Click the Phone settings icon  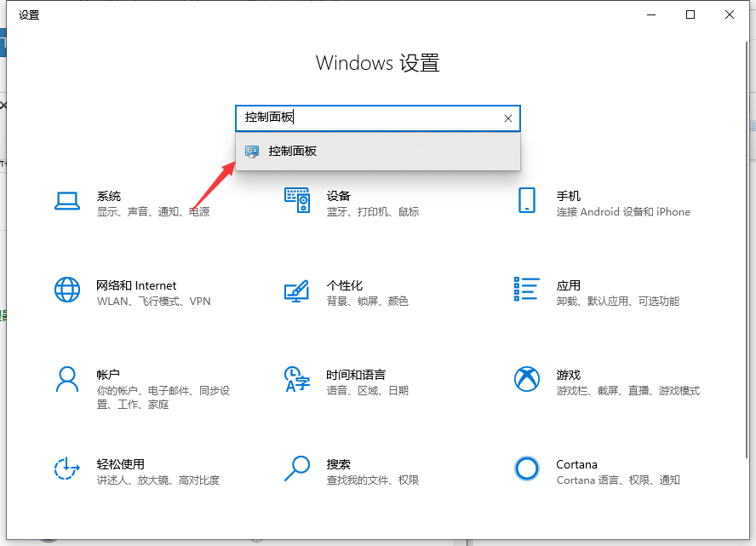point(527,201)
